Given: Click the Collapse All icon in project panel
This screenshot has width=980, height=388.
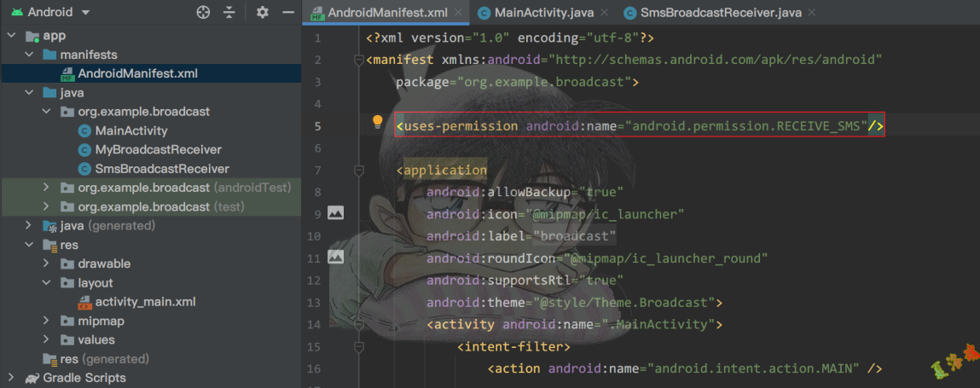Looking at the screenshot, I should tap(229, 13).
